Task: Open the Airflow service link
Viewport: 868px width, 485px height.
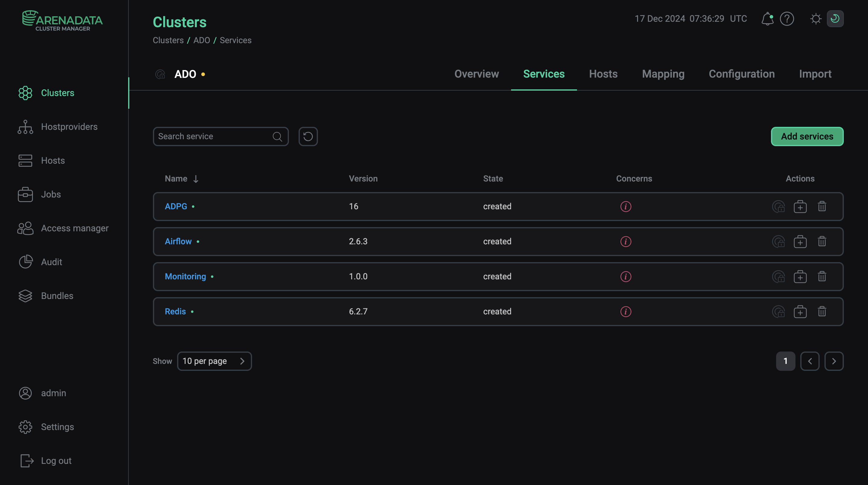Action: tap(178, 241)
